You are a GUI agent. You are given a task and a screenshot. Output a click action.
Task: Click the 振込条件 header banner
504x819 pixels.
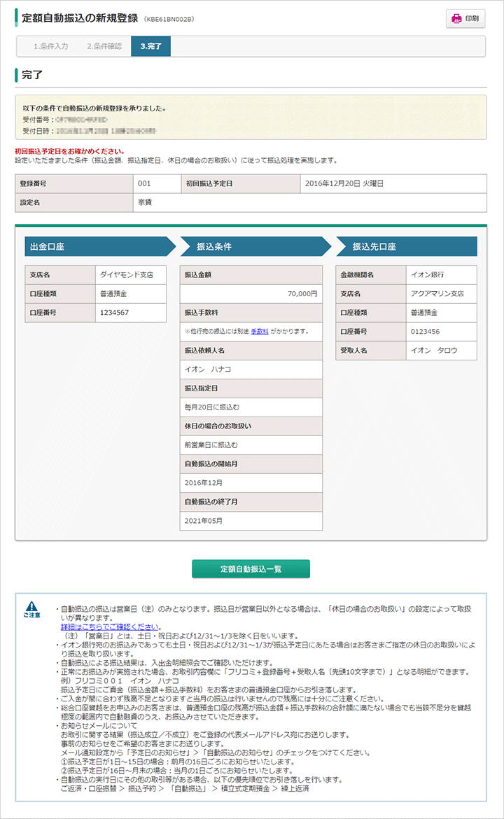coord(255,246)
